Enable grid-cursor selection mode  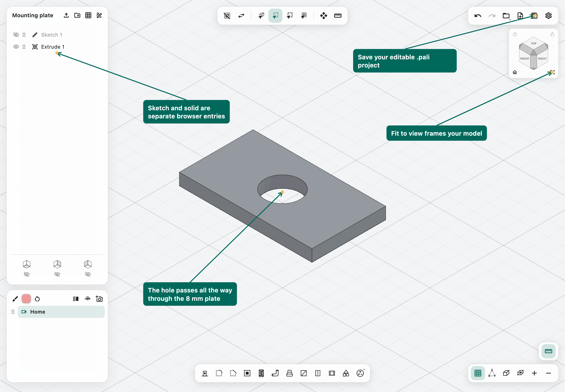(x=304, y=16)
